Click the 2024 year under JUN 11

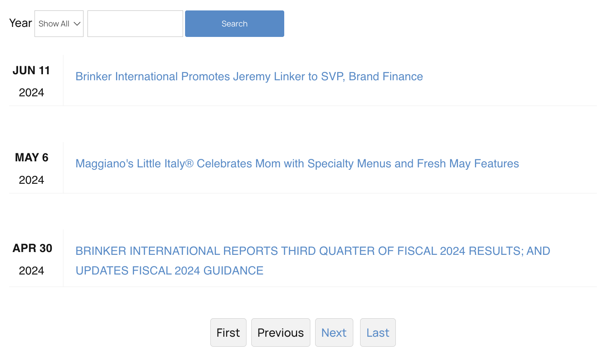(x=31, y=93)
